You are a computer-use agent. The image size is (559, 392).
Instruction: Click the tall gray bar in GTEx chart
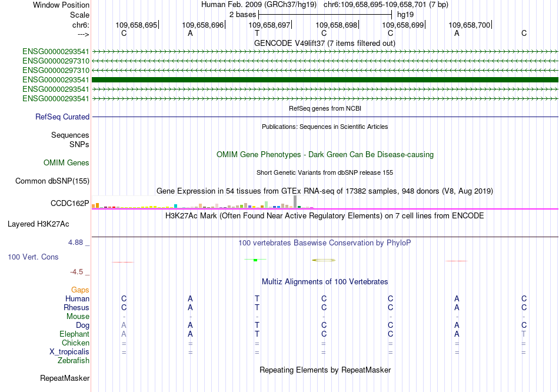(x=295, y=201)
